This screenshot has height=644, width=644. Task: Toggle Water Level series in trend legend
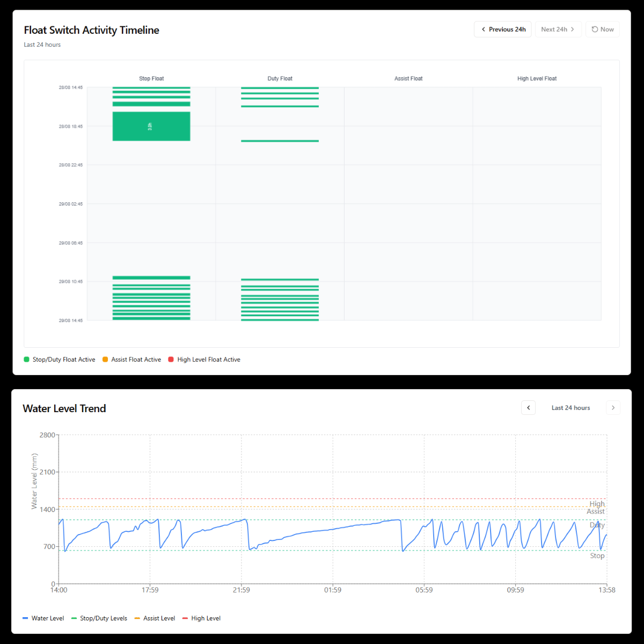click(x=43, y=618)
